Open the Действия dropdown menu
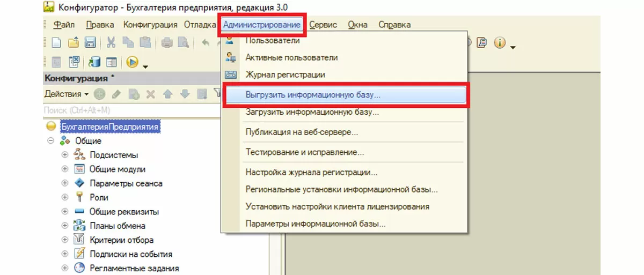This screenshot has height=275, width=644. [67, 94]
